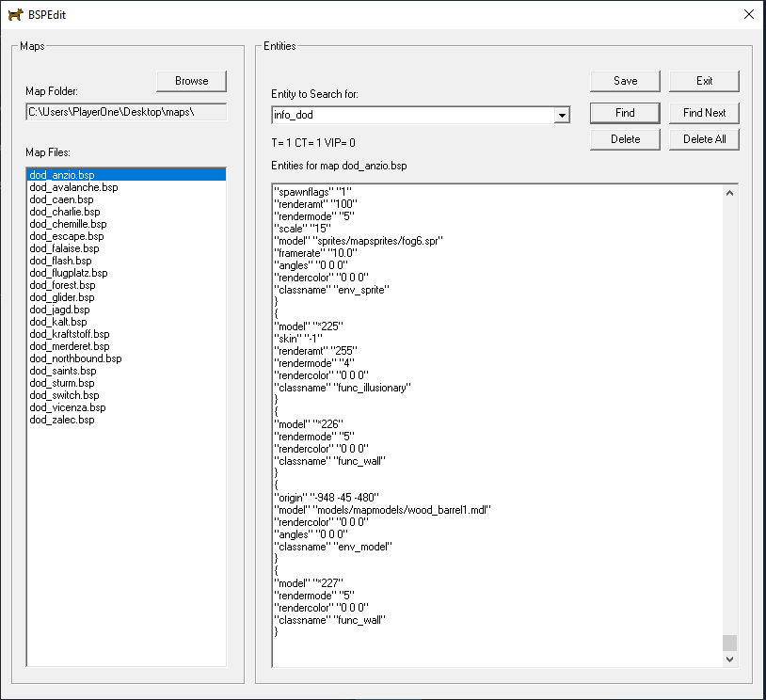The image size is (766, 700).
Task: Select dod_caen.bsp in map files
Action: (126, 199)
